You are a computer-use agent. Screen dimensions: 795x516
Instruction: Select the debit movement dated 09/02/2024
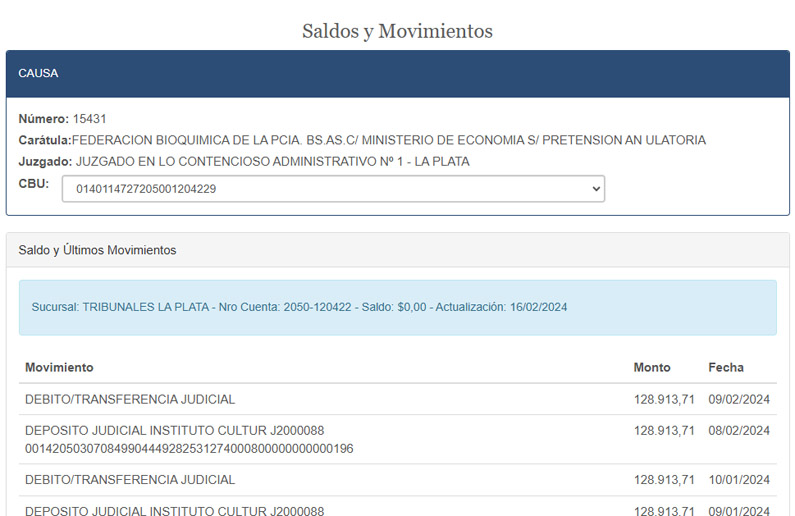[x=130, y=399]
